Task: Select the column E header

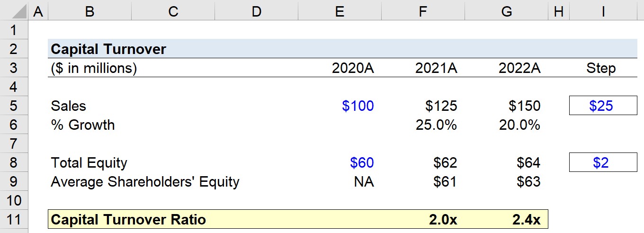Action: click(x=339, y=11)
